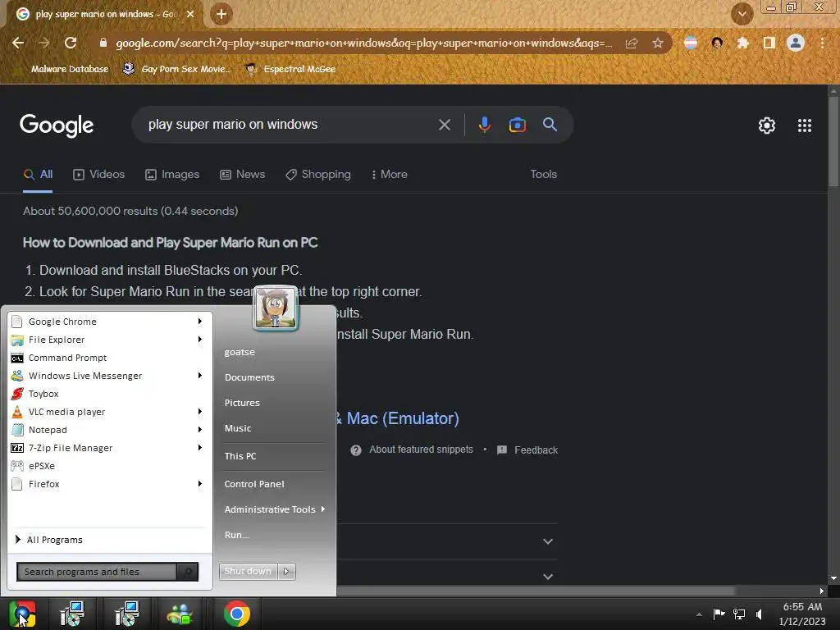Select the Images results tab
Screen dimensions: 840x630
(172, 174)
